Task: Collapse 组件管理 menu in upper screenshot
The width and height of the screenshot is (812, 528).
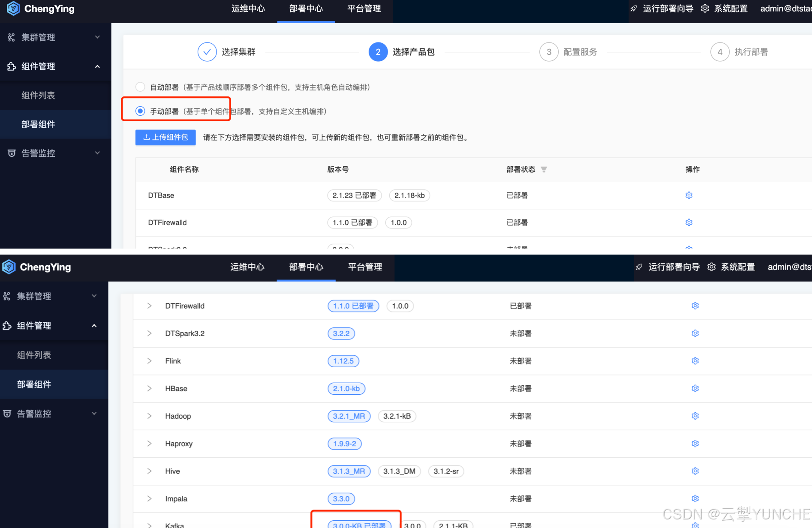Action: point(56,66)
